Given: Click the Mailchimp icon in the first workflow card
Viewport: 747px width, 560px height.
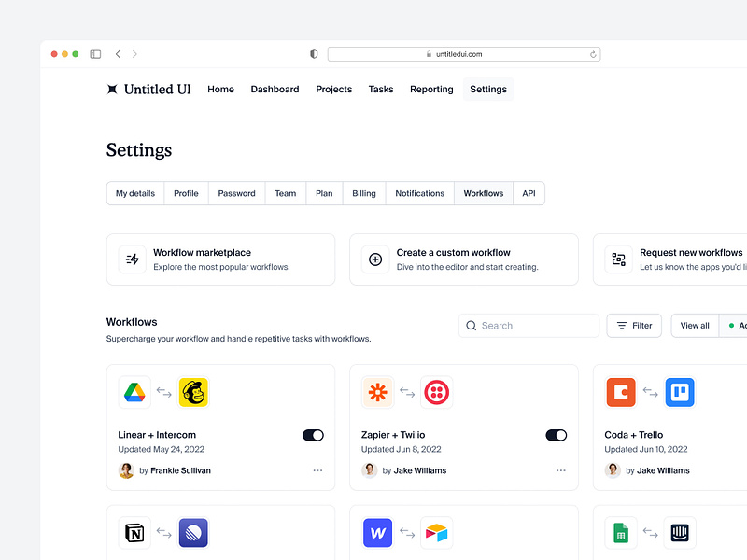Looking at the screenshot, I should 193,392.
